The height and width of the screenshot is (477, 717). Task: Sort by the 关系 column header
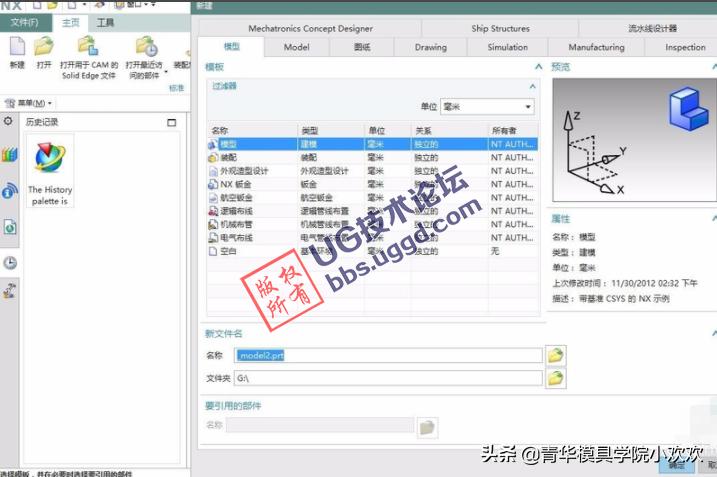(x=450, y=131)
